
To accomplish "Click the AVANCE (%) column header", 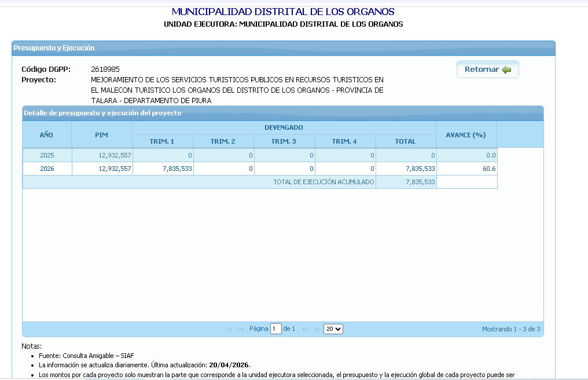I will [x=465, y=134].
